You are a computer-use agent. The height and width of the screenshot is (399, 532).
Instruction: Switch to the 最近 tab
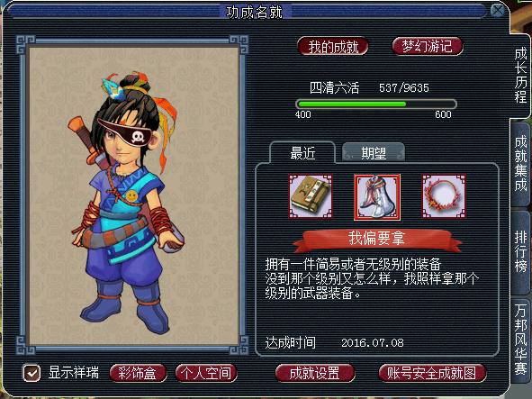pyautogui.click(x=302, y=153)
